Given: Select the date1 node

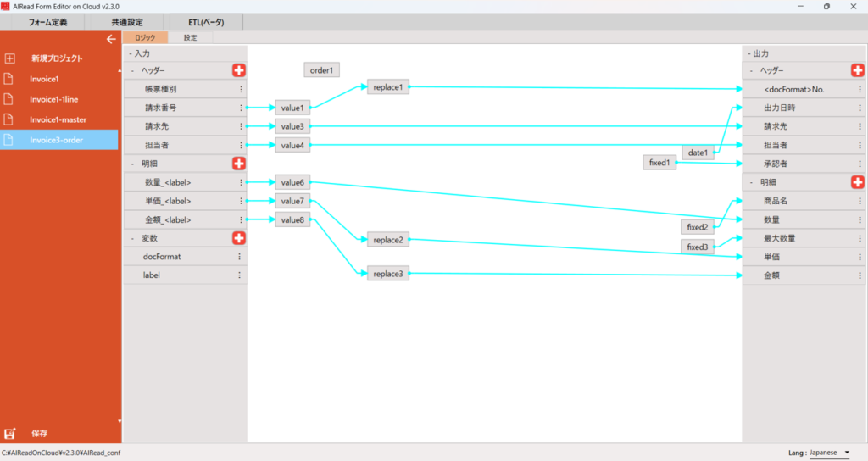Looking at the screenshot, I should pyautogui.click(x=698, y=153).
